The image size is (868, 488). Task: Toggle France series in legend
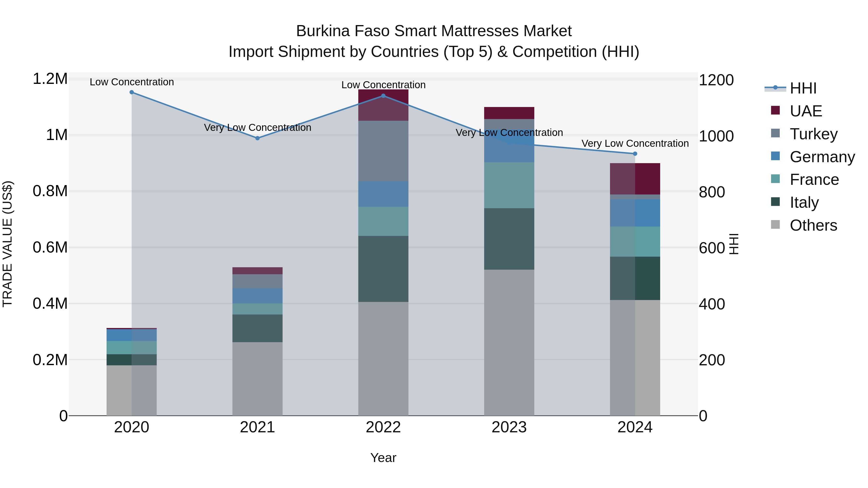coord(805,180)
